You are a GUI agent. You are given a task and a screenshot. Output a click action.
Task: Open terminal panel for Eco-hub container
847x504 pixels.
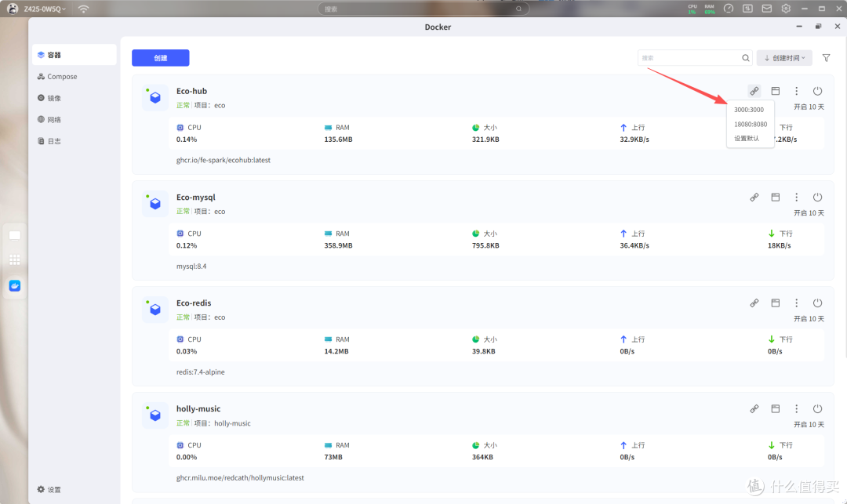pyautogui.click(x=775, y=91)
